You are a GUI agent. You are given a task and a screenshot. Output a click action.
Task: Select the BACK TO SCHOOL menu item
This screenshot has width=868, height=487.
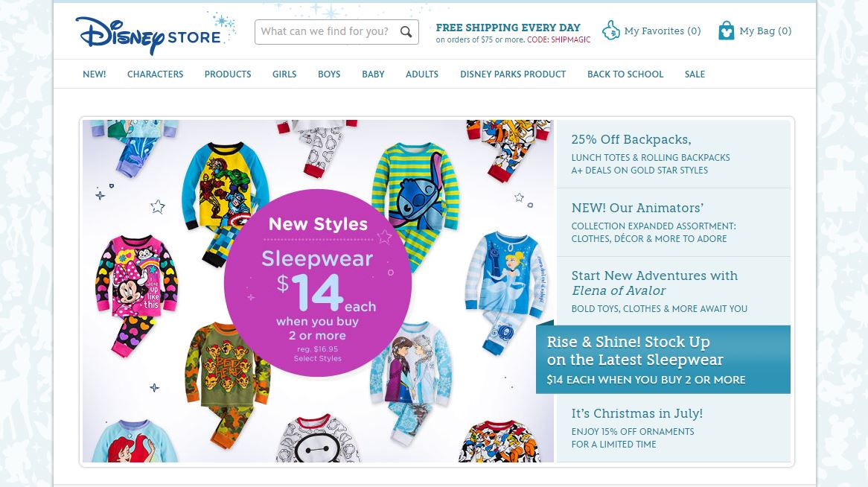[x=625, y=74]
